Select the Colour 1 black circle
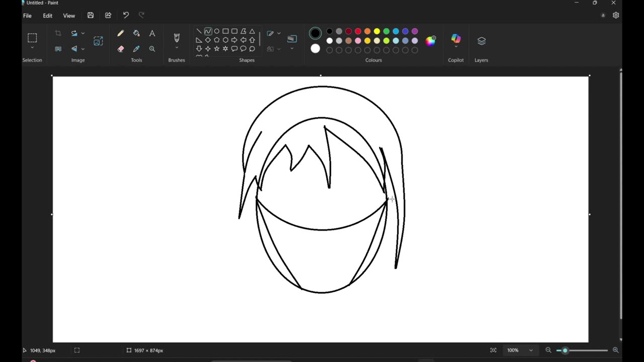644x362 pixels. point(315,34)
